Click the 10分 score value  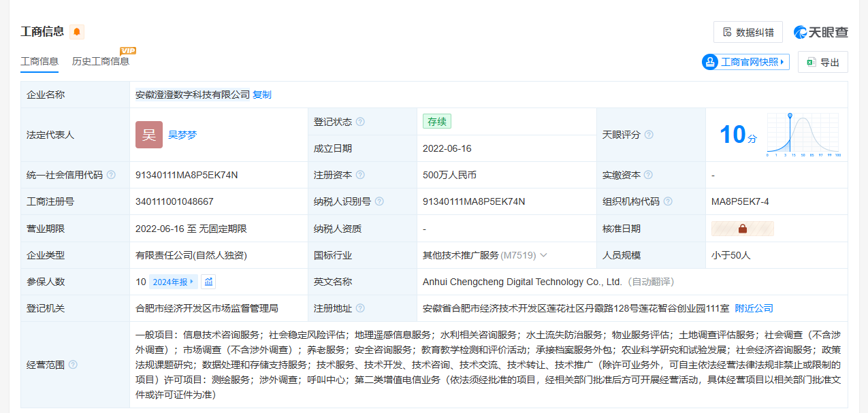(x=738, y=135)
